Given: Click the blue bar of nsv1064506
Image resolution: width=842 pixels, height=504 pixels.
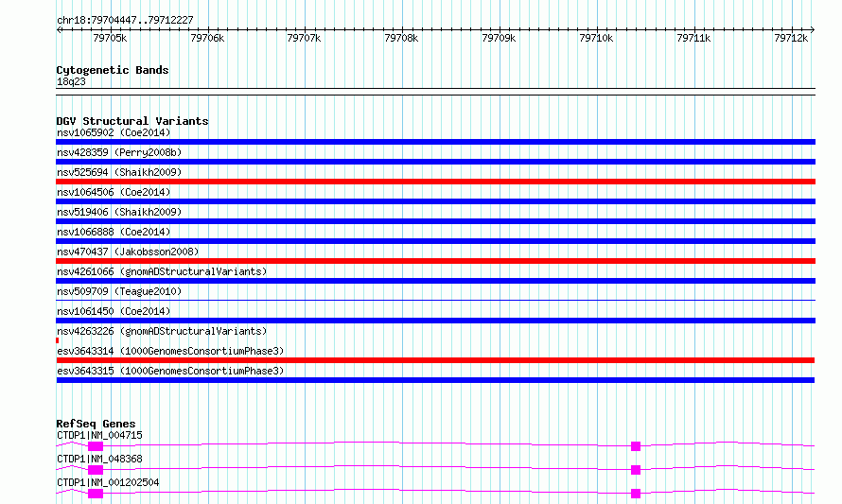Looking at the screenshot, I should click(435, 201).
